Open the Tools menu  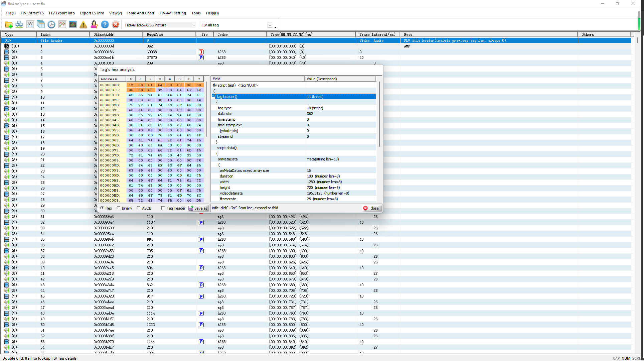[196, 13]
